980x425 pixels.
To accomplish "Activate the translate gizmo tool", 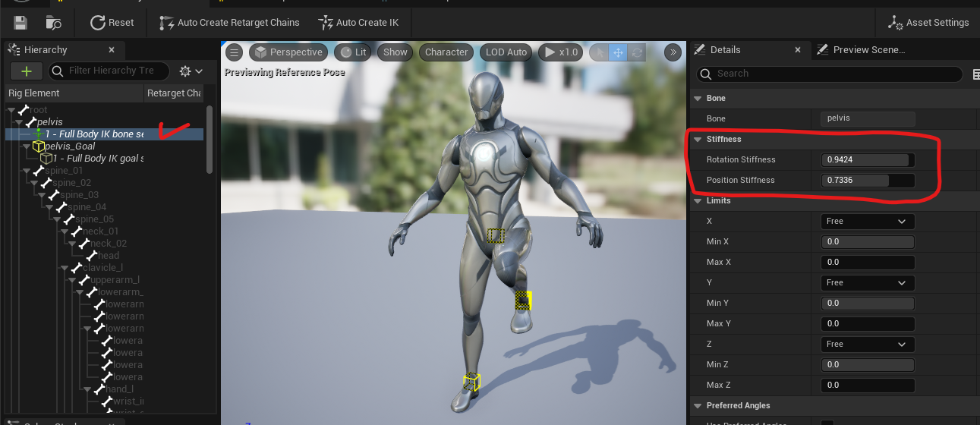I will coord(618,52).
